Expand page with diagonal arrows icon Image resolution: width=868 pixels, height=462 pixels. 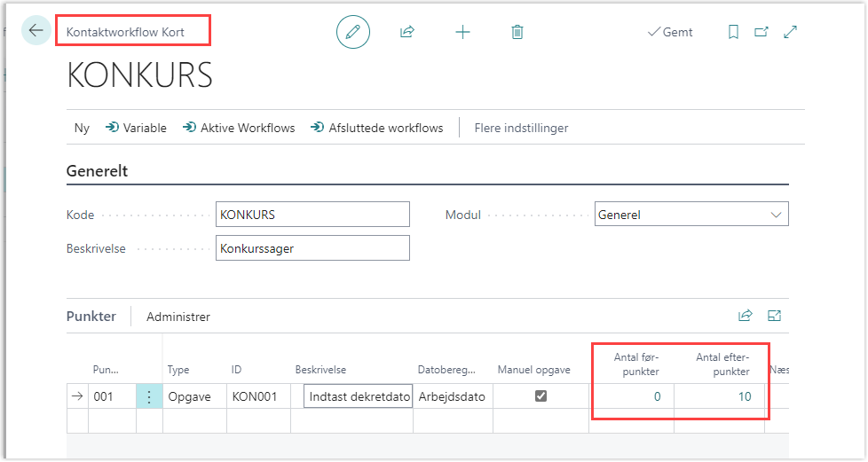coord(791,32)
